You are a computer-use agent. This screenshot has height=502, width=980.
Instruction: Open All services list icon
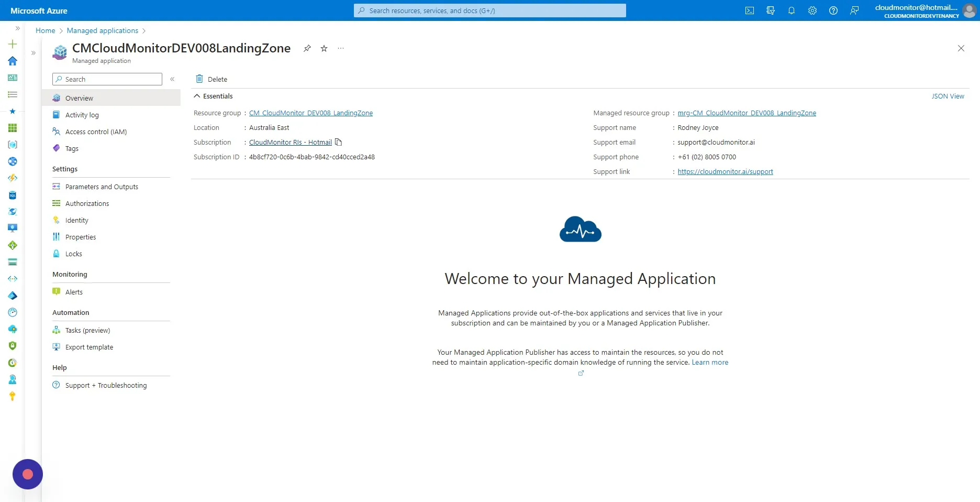coord(13,94)
